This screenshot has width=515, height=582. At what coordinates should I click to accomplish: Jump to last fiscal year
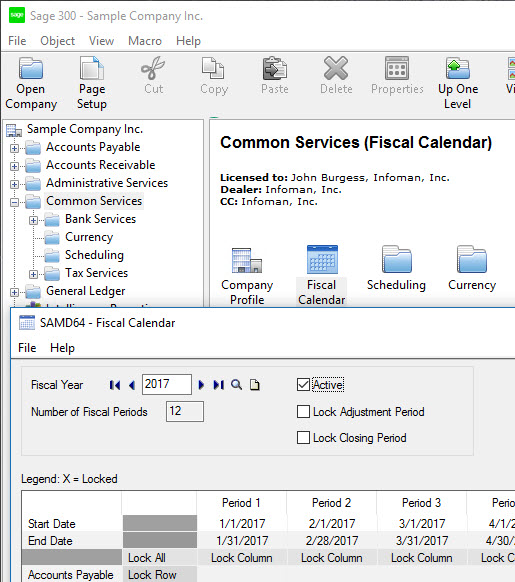click(219, 385)
